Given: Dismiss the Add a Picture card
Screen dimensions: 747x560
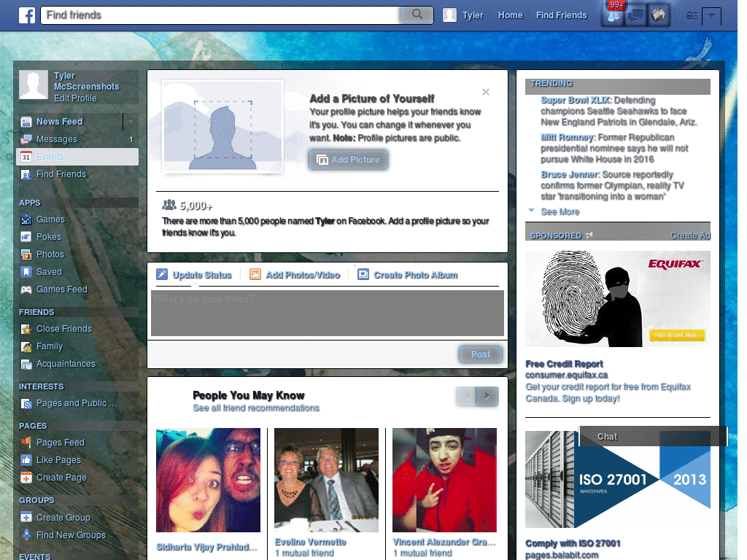Looking at the screenshot, I should pyautogui.click(x=485, y=92).
